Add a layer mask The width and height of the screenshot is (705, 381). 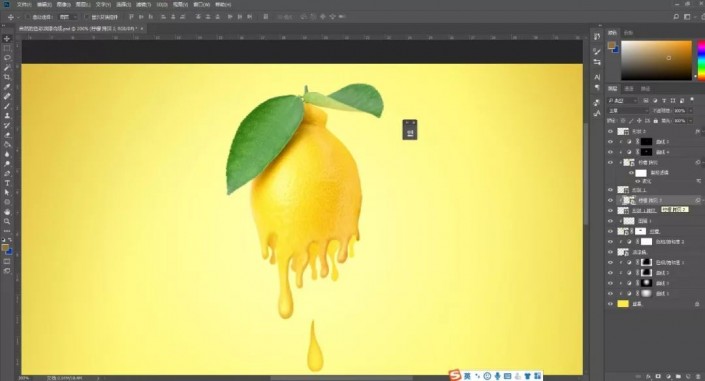coord(658,376)
